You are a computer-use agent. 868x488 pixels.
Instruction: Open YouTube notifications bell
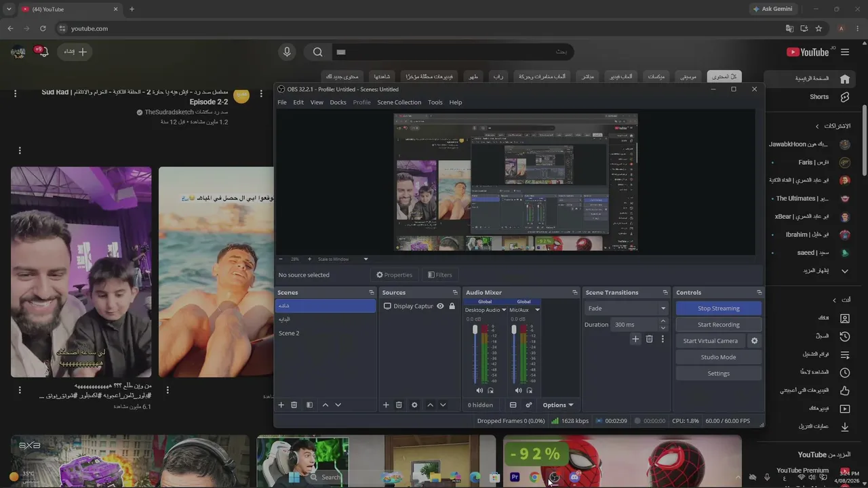[43, 52]
